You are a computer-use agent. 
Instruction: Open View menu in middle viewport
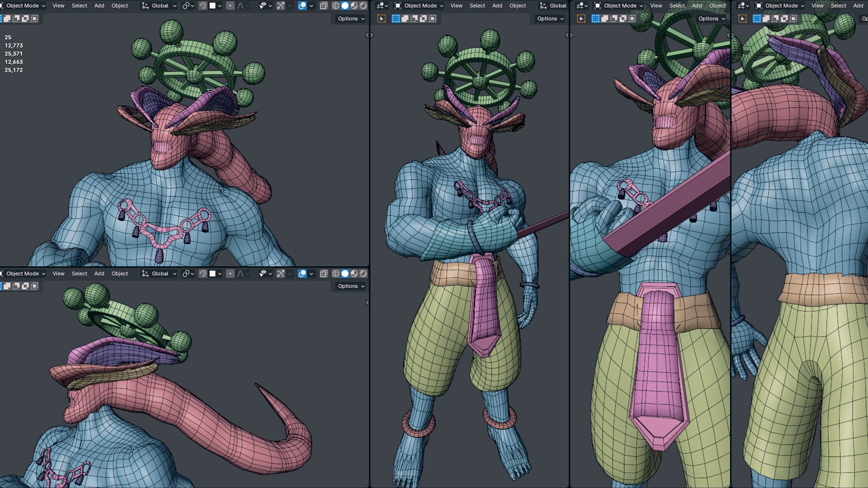(456, 6)
